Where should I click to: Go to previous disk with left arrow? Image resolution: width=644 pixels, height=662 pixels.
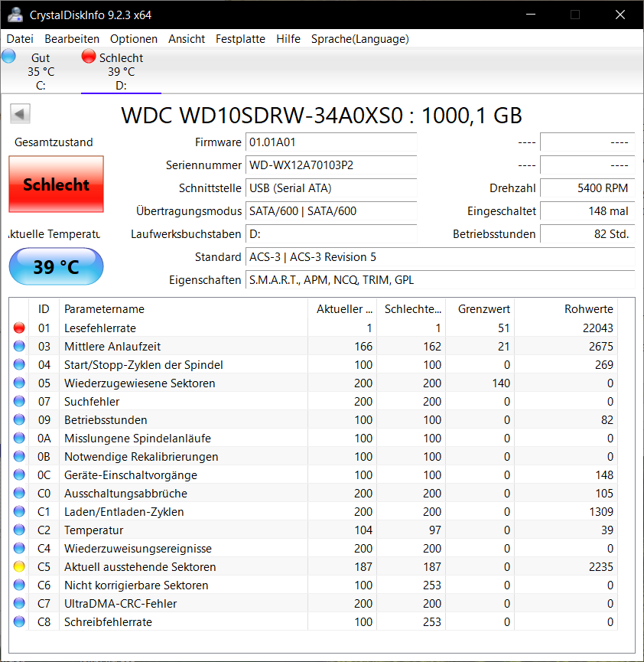[x=20, y=113]
